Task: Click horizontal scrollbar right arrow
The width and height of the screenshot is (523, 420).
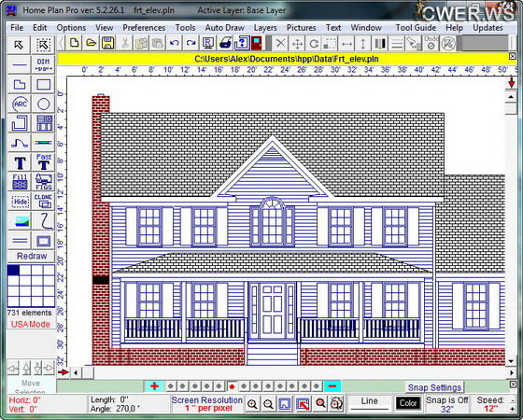Action: 512,372
